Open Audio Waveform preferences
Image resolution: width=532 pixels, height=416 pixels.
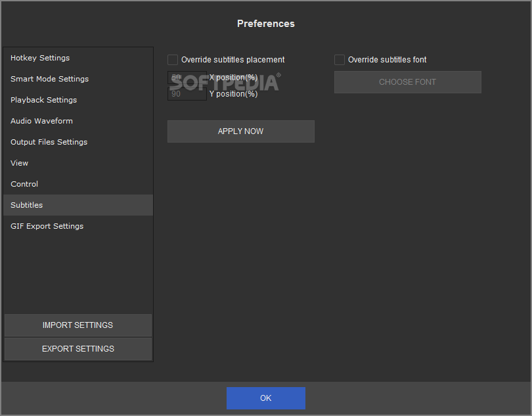pyautogui.click(x=78, y=121)
